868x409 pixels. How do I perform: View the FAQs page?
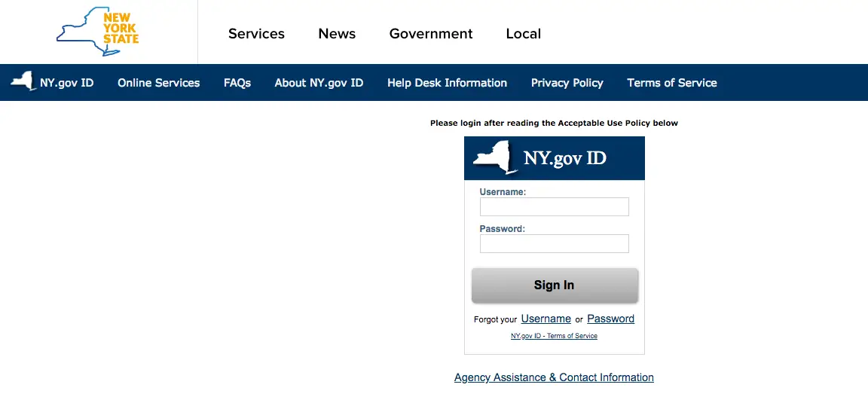[237, 83]
